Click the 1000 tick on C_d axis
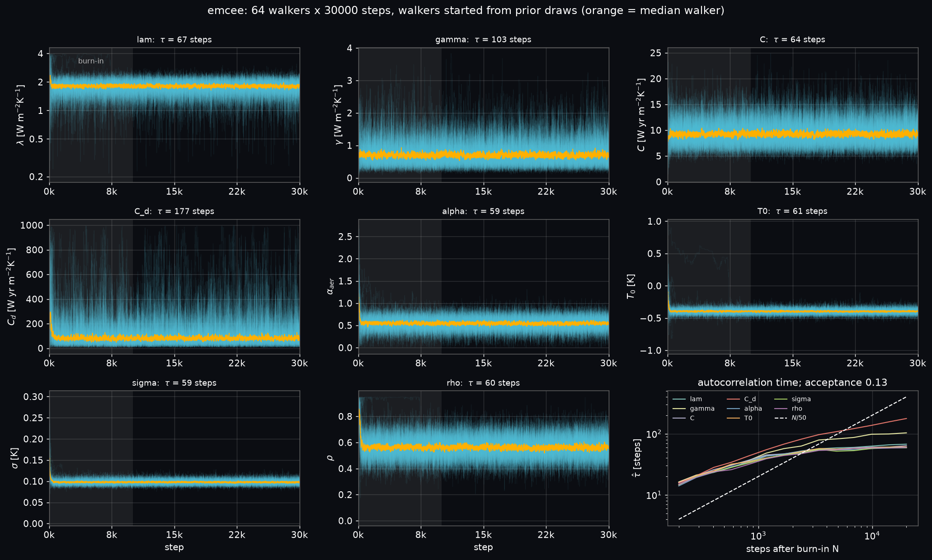932x560 pixels. click(32, 226)
